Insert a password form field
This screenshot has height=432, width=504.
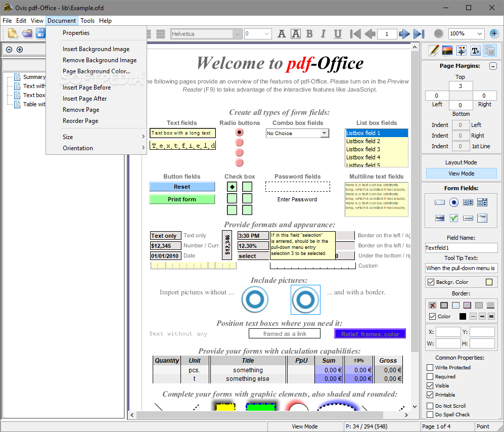pyautogui.click(x=468, y=218)
